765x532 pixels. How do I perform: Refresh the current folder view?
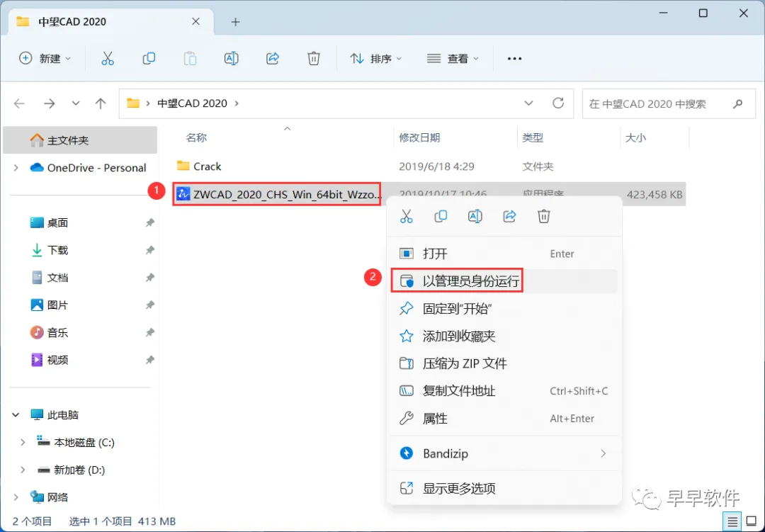point(558,103)
